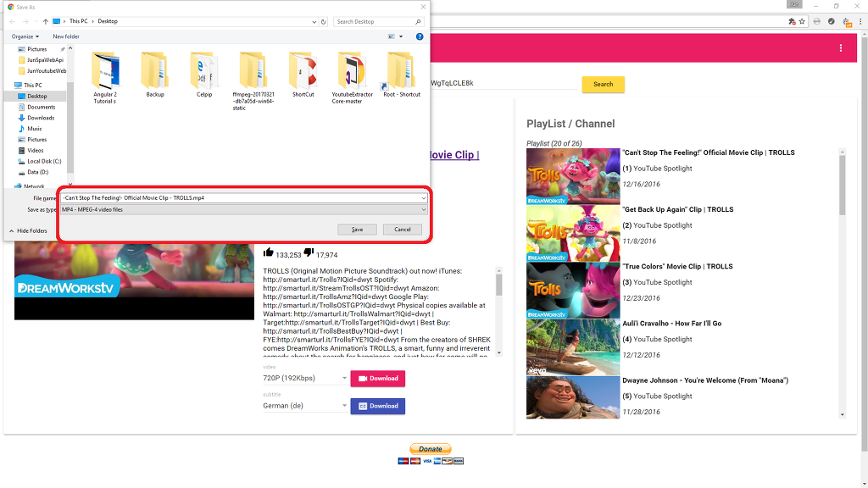Select This PC in the navigation tree

pos(33,86)
